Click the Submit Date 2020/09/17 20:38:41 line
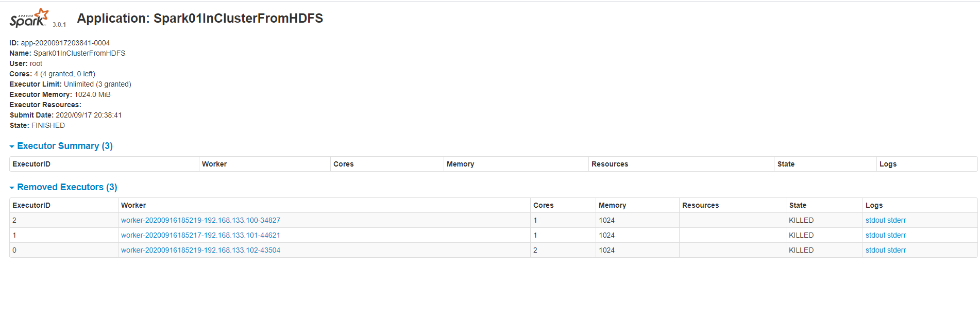980x332 pixels. click(x=65, y=115)
